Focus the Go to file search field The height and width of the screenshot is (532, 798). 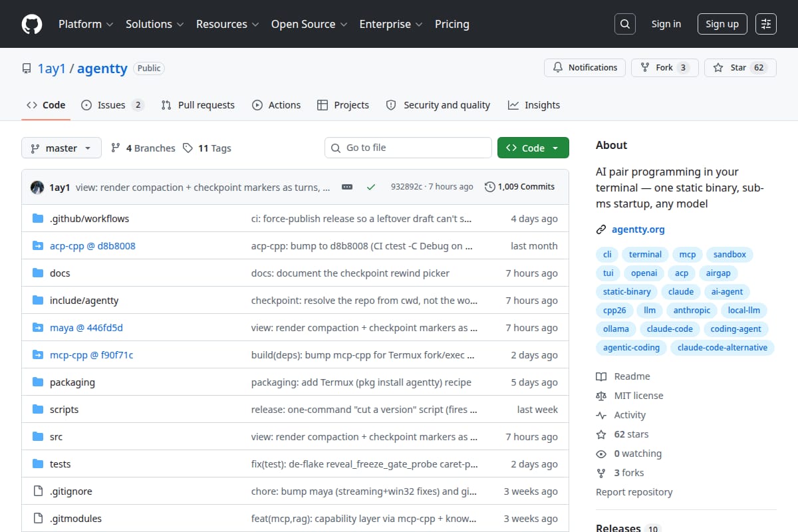point(407,148)
